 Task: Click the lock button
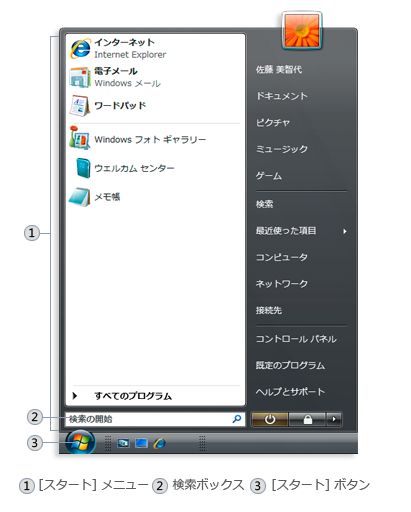[x=307, y=419]
